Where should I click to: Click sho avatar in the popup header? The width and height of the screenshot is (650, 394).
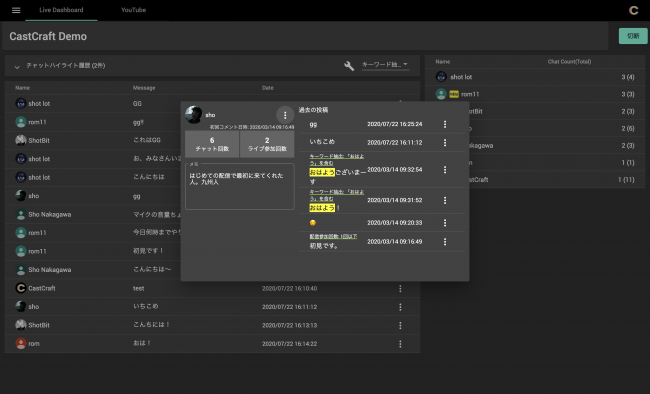[x=194, y=114]
